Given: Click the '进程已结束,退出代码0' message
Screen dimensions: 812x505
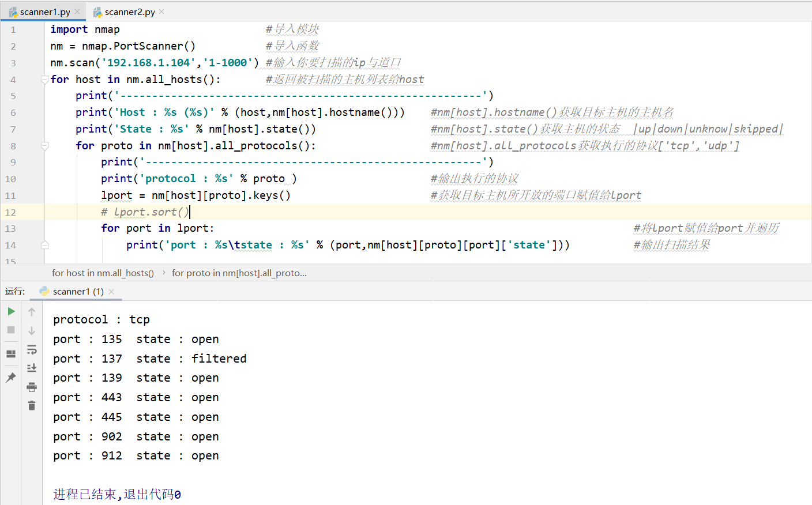Looking at the screenshot, I should [x=117, y=494].
